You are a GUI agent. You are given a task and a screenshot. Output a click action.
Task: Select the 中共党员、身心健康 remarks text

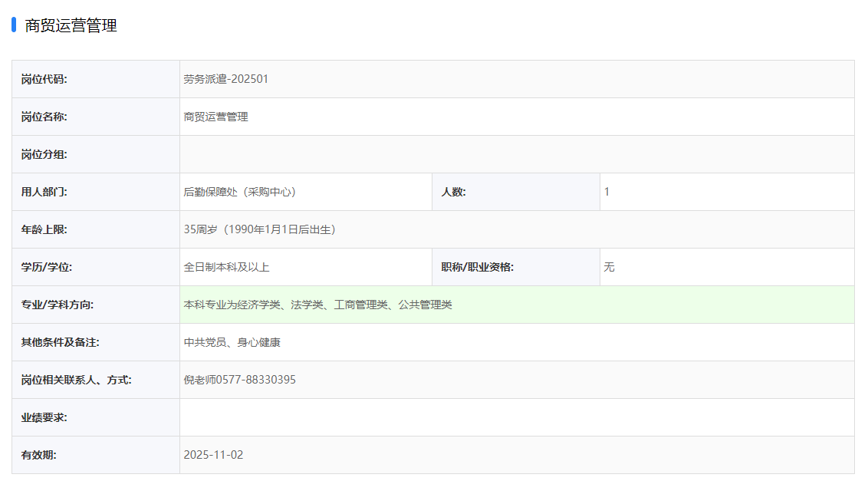click(232, 342)
